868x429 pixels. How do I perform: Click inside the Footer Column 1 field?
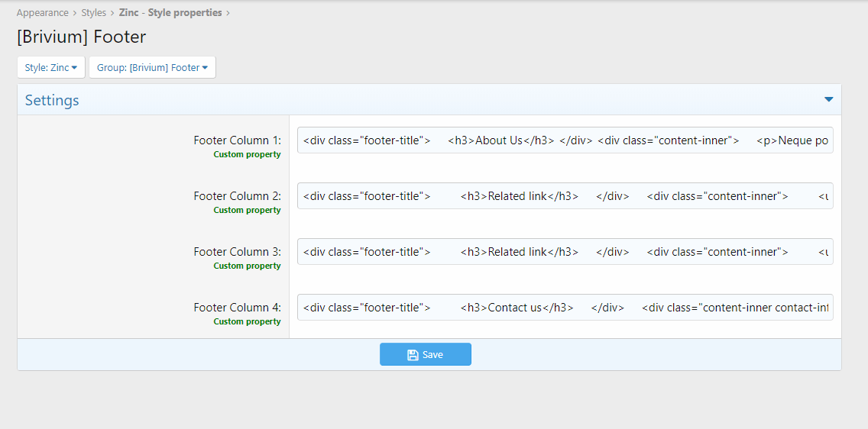pos(565,140)
